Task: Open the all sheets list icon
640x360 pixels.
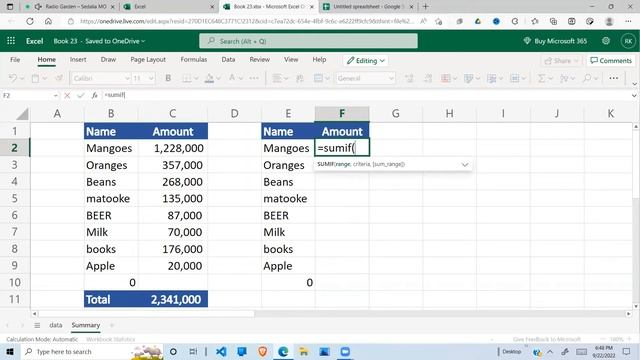Action: [37, 325]
